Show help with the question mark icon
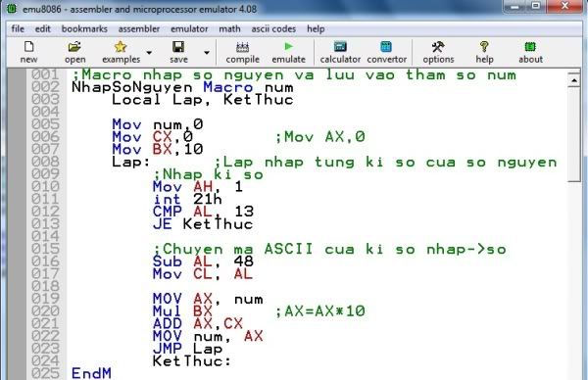This screenshot has height=380, width=588. (484, 52)
